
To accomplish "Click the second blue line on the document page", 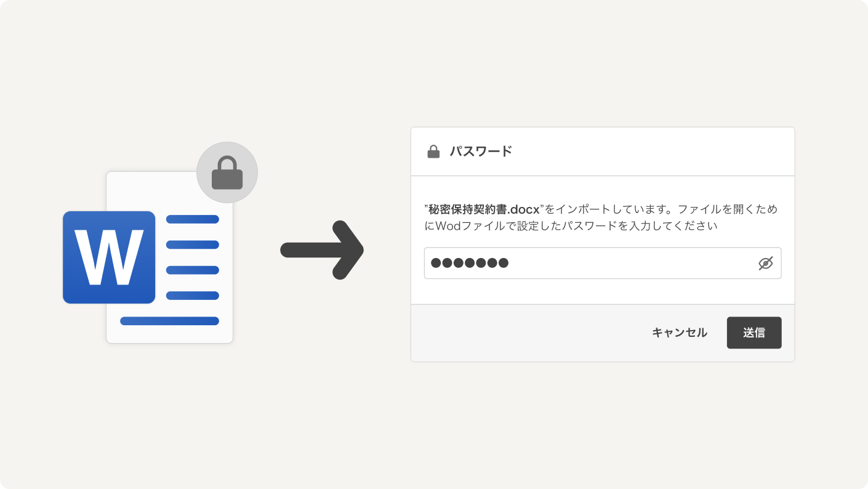I will tap(193, 244).
